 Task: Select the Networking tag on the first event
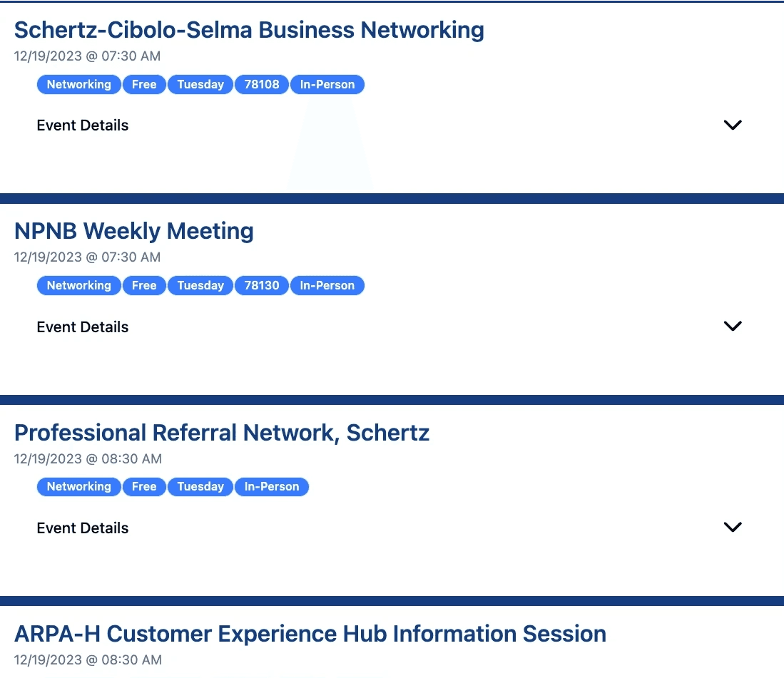pos(78,84)
